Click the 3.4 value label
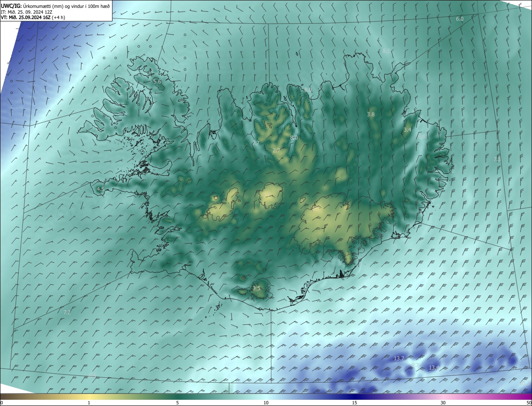Image resolution: width=532 pixels, height=406 pixels. pyautogui.click(x=407, y=130)
